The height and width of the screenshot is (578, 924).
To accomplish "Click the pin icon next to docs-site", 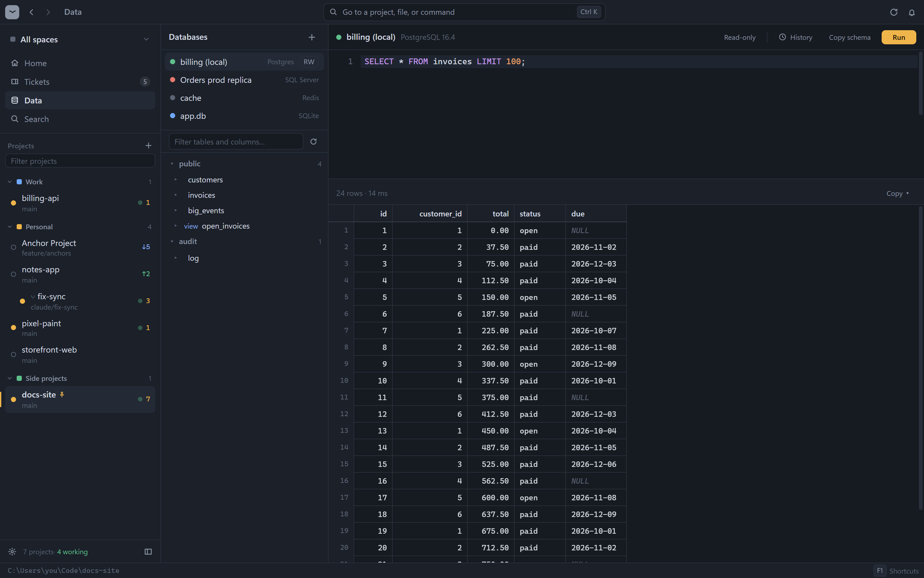I will click(62, 395).
